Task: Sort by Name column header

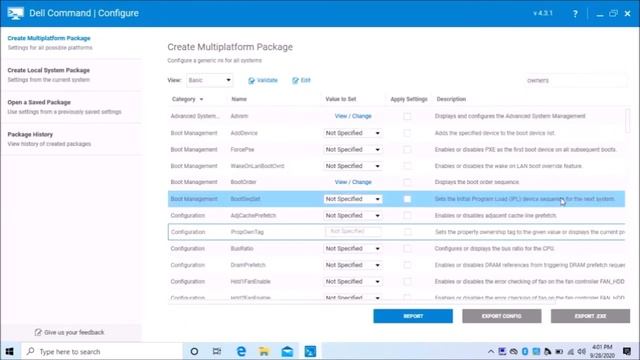Action: pyautogui.click(x=239, y=99)
